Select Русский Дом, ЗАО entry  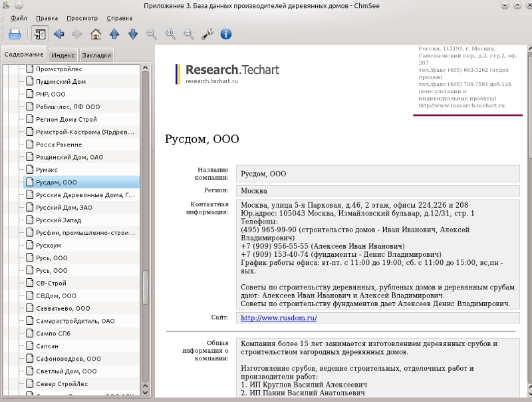click(x=64, y=207)
